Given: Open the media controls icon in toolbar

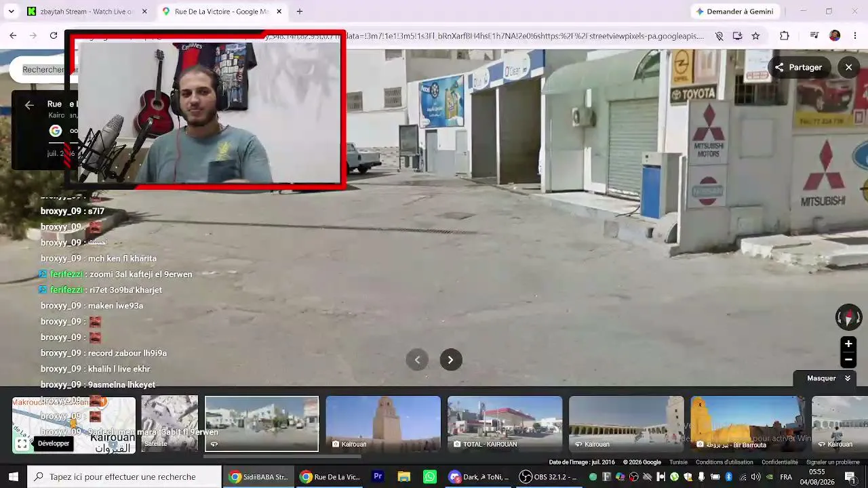Looking at the screenshot, I should tap(815, 36).
